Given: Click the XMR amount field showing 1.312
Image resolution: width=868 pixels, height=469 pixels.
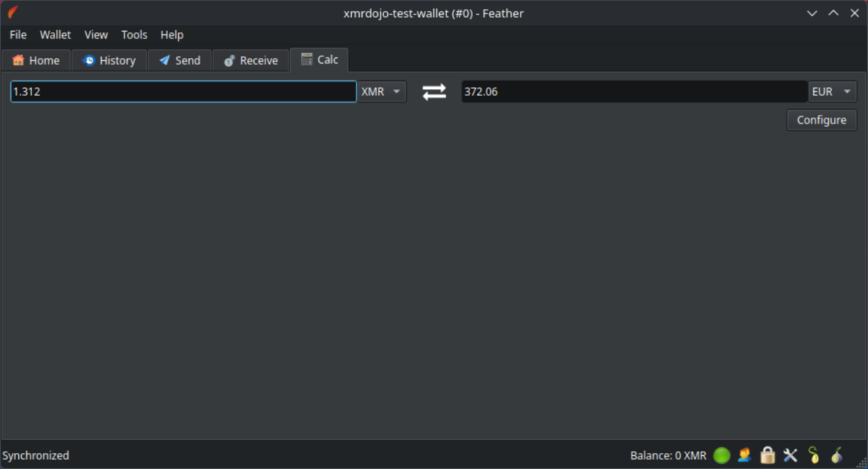Looking at the screenshot, I should (184, 92).
